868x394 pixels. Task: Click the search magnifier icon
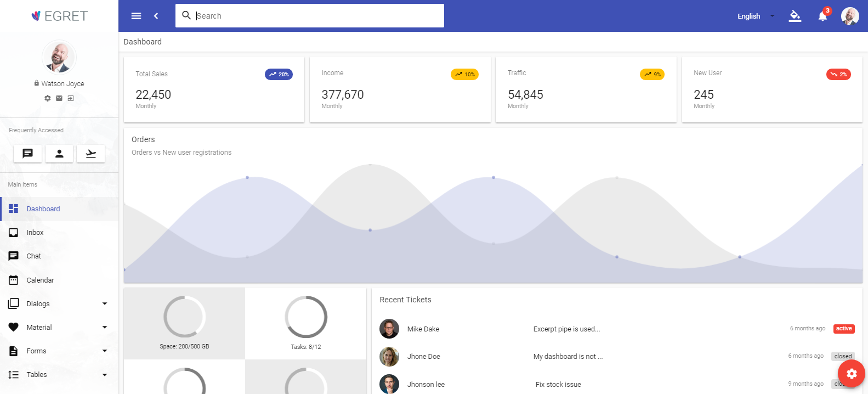[186, 15]
